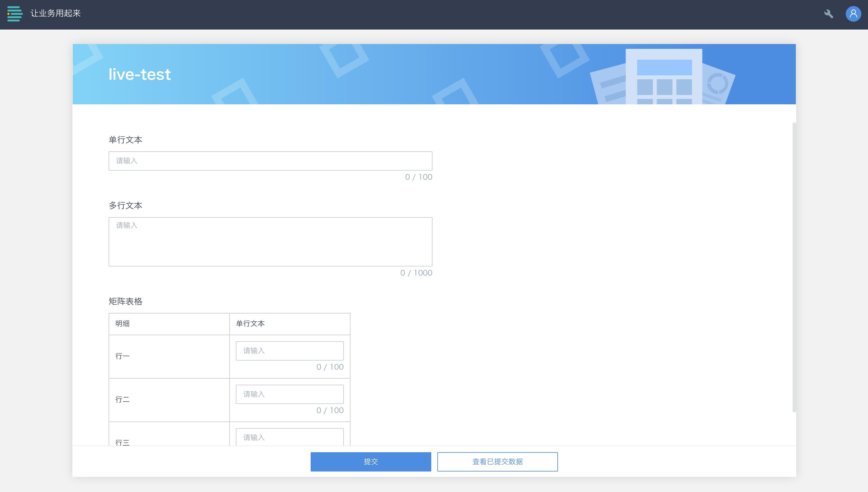Select the 矩阵表格 section label
Viewport: 868px width, 492px height.
pos(125,301)
